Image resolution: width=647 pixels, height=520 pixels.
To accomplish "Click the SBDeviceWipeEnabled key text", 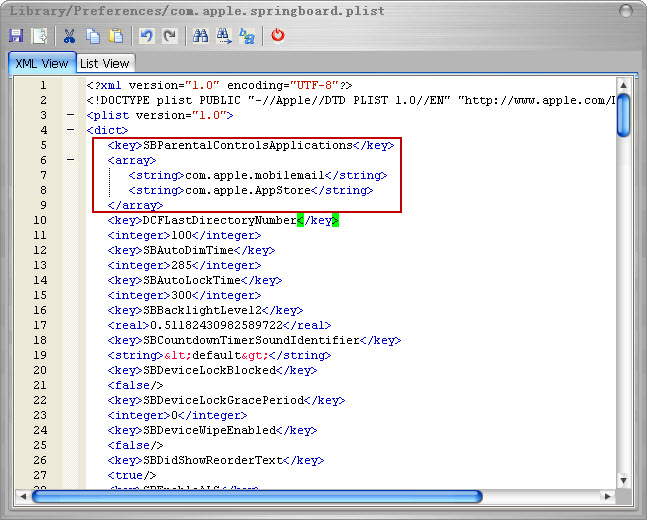I will pyautogui.click(x=209, y=430).
